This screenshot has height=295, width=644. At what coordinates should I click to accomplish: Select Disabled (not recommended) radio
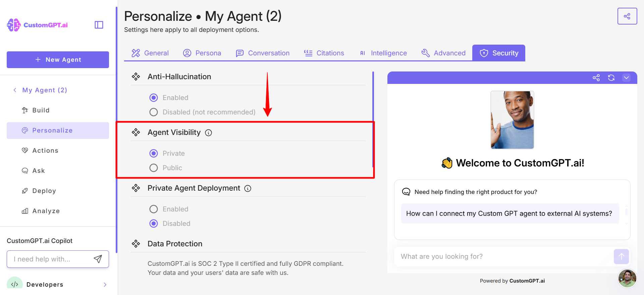coord(154,112)
